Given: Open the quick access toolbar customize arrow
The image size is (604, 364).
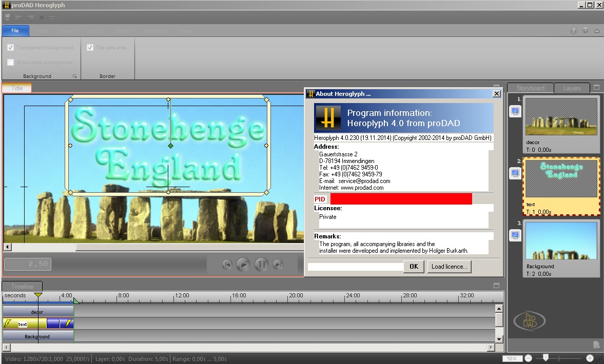Looking at the screenshot, I should (52, 17).
